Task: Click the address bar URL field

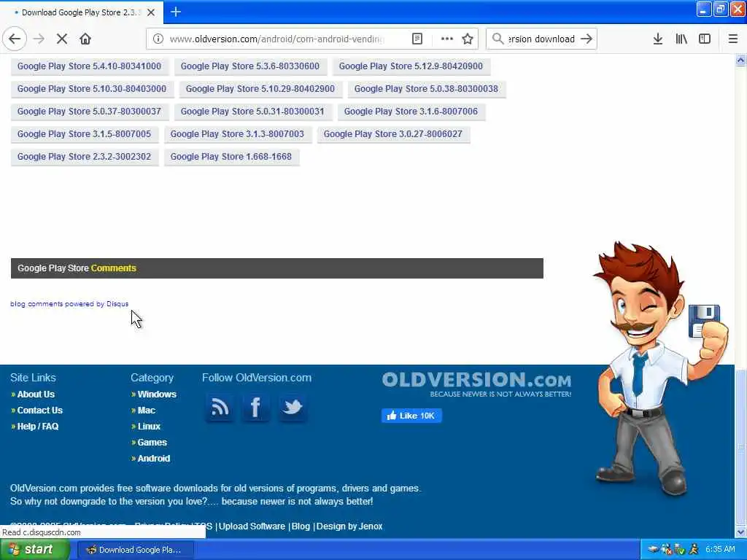Action: (276, 39)
